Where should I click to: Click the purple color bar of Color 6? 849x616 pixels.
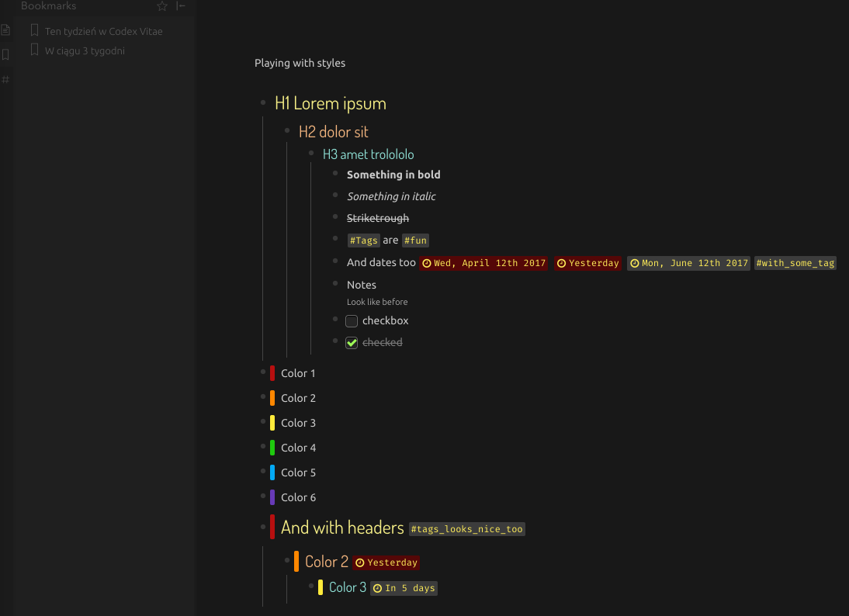pyautogui.click(x=272, y=497)
